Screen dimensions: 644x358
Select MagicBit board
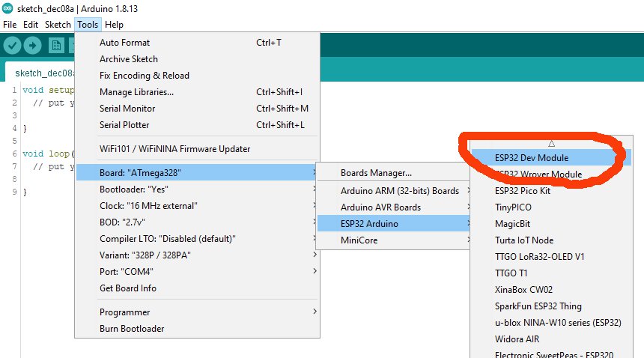click(551, 223)
